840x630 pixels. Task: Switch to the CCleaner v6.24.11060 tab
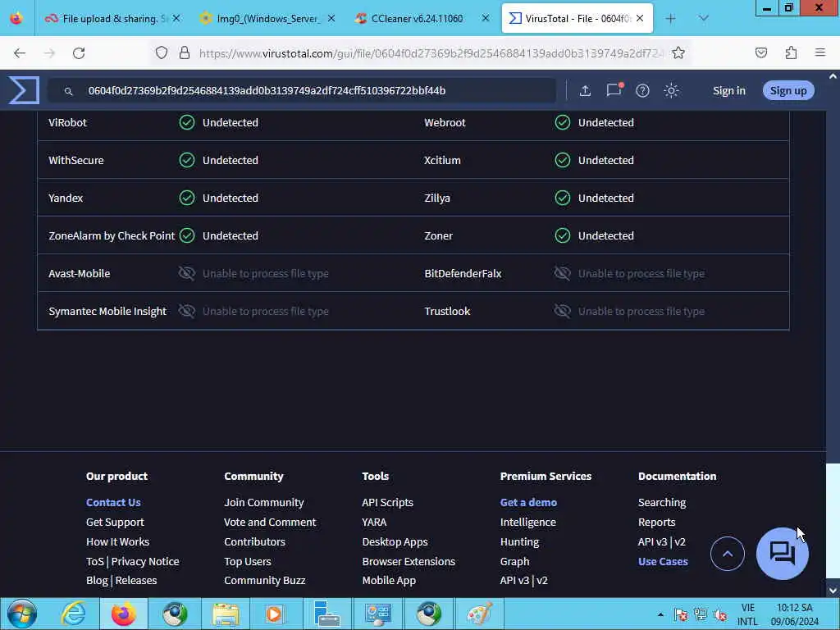click(x=422, y=19)
